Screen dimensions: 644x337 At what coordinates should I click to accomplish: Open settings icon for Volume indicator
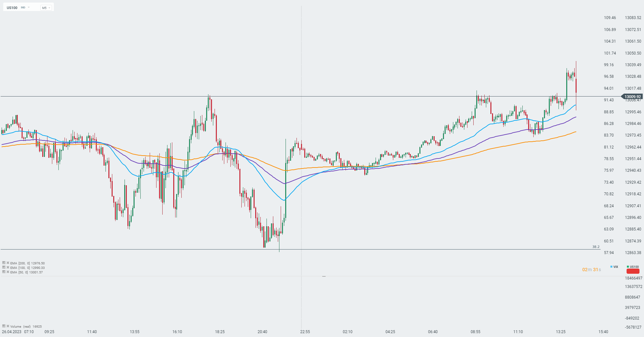click(x=4, y=326)
